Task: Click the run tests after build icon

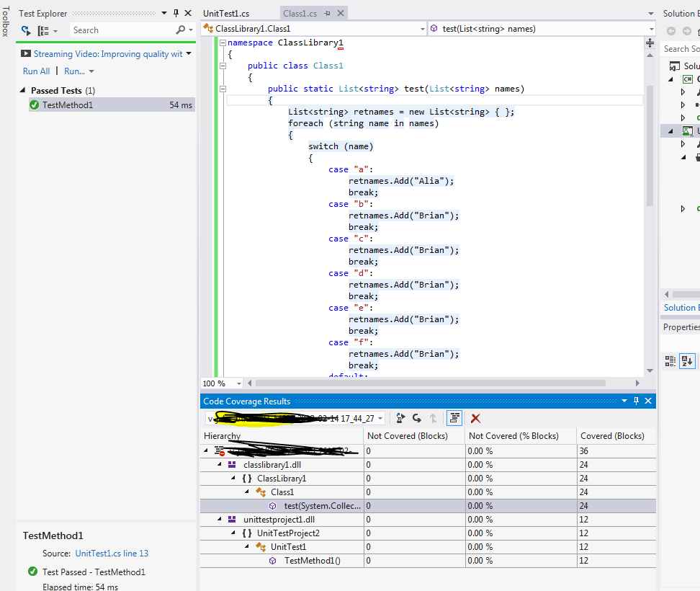Action: tap(27, 30)
